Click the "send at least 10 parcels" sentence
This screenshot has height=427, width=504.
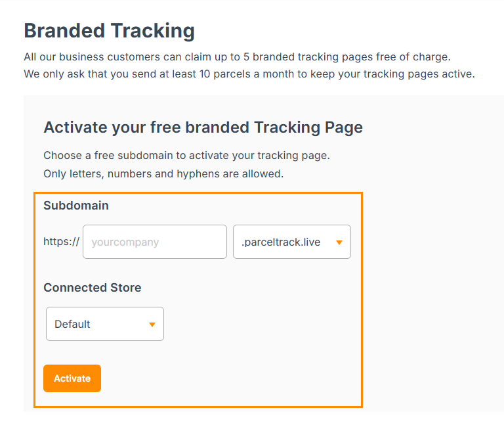pyautogui.click(x=249, y=74)
